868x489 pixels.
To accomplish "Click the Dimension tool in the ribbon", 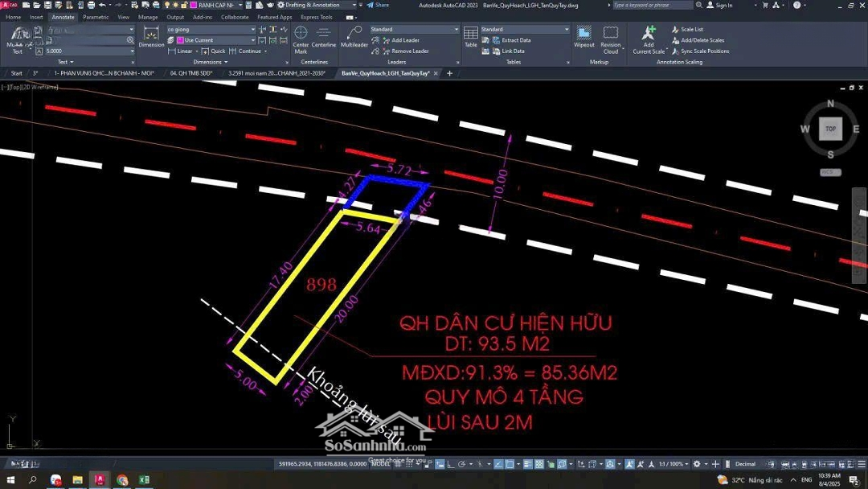I will [151, 36].
